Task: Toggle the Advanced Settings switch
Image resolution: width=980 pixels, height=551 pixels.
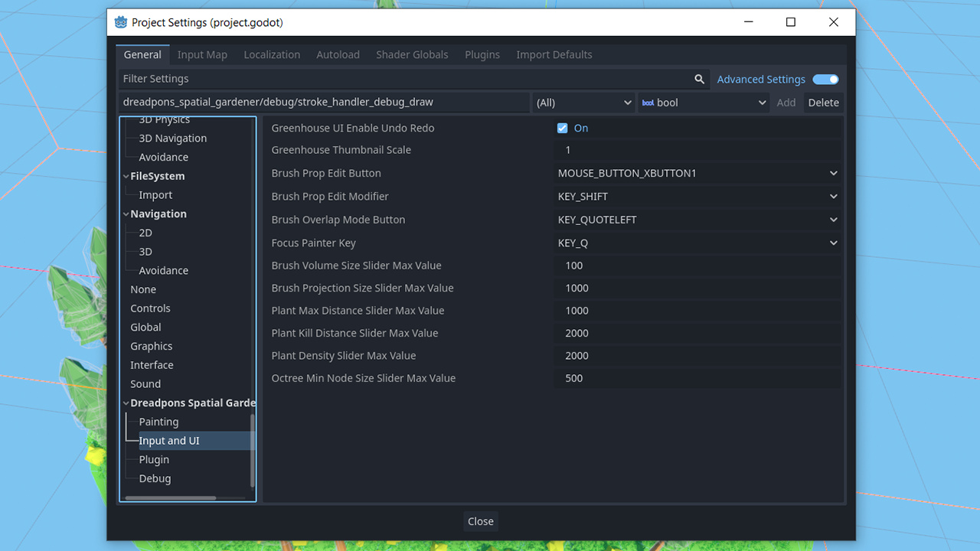Action: 826,79
